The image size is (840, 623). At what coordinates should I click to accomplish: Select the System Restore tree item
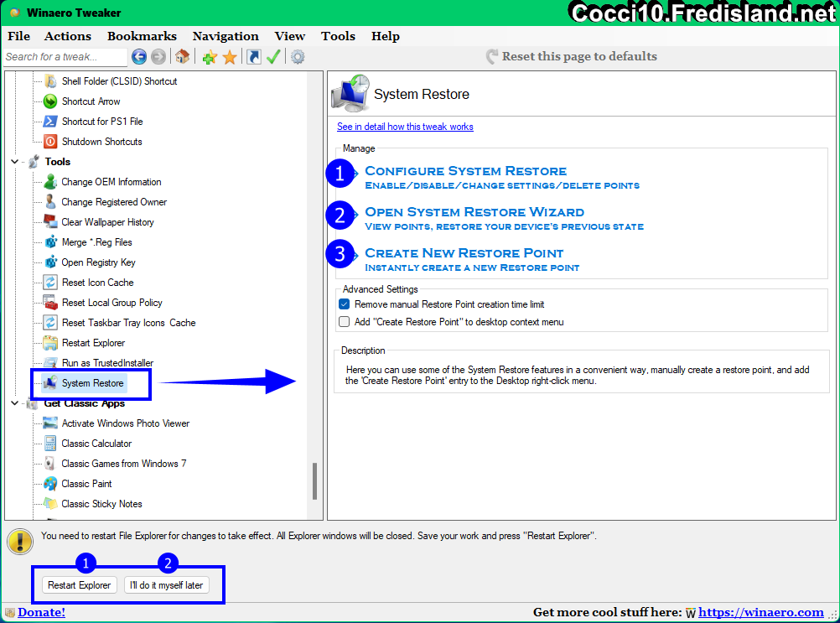pos(93,383)
